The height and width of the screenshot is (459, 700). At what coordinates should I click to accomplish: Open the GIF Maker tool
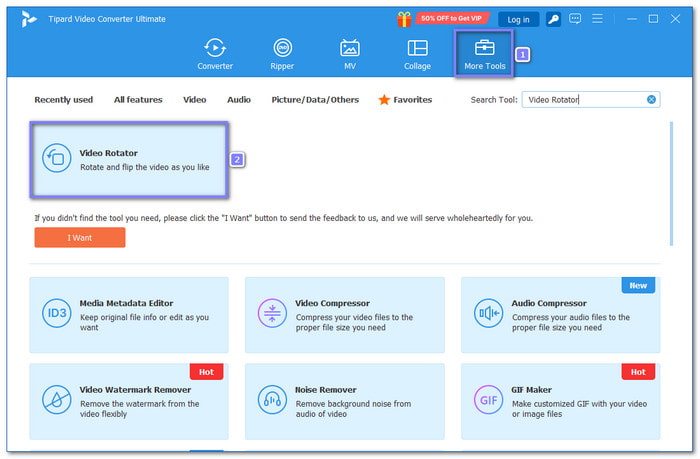point(561,401)
